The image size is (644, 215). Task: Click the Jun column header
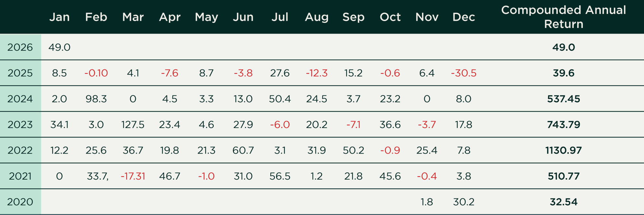click(x=243, y=17)
